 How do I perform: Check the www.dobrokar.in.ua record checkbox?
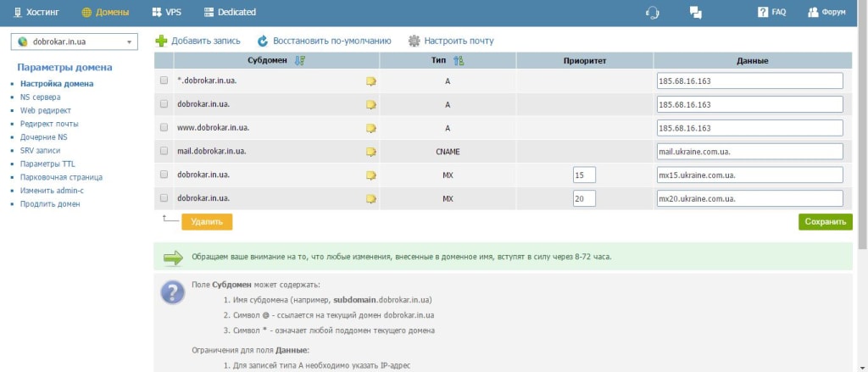click(164, 127)
